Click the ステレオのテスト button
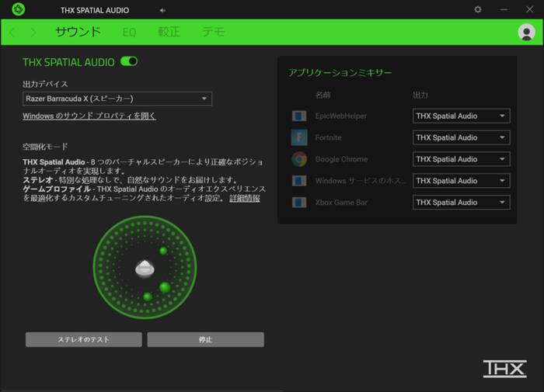544x392 pixels. [84, 339]
